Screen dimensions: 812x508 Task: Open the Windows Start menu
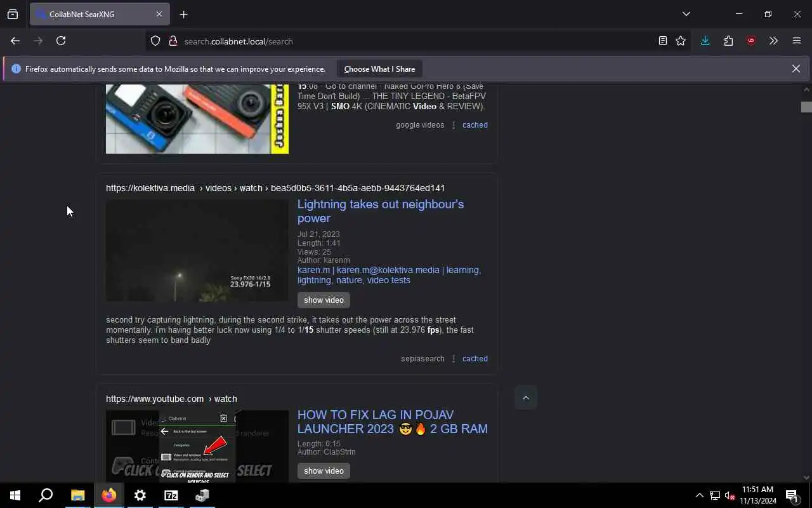[15, 495]
